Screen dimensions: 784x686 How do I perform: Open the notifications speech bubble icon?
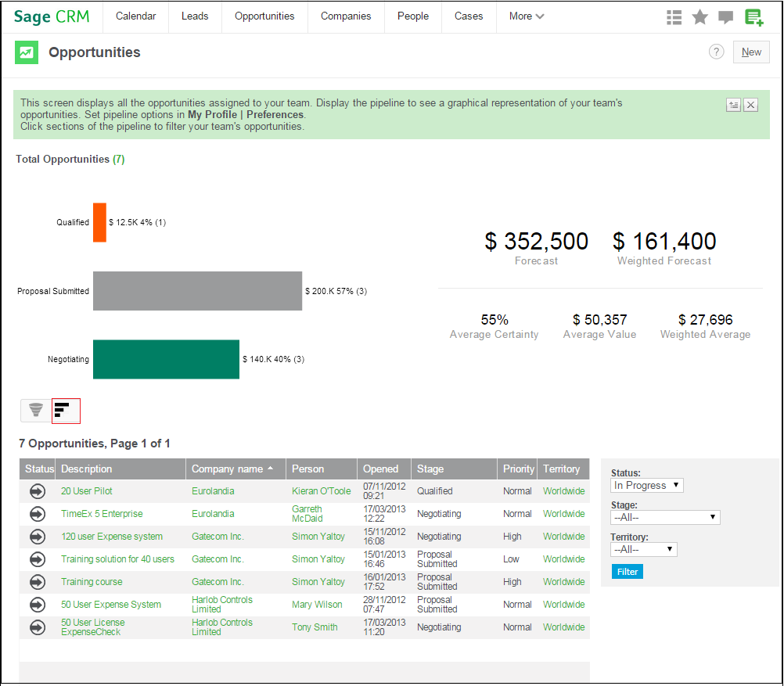(x=725, y=17)
